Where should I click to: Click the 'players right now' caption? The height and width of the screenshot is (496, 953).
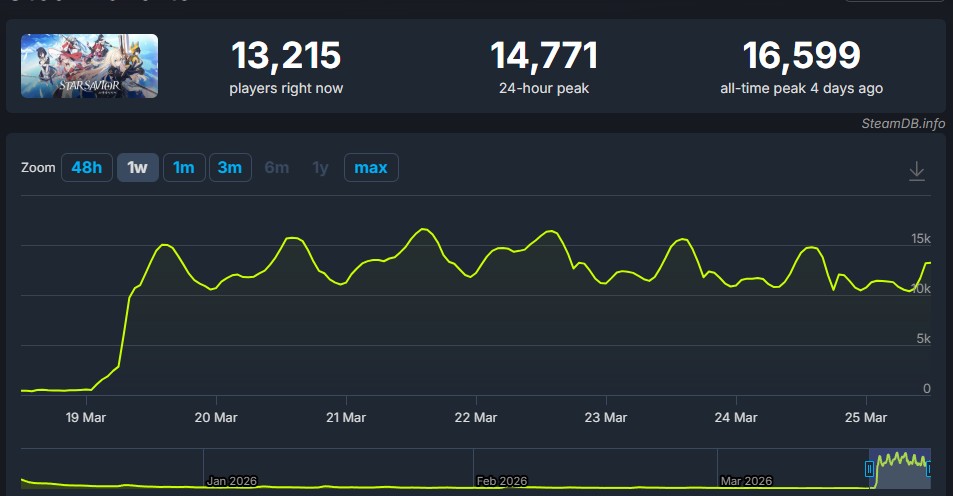[286, 89]
